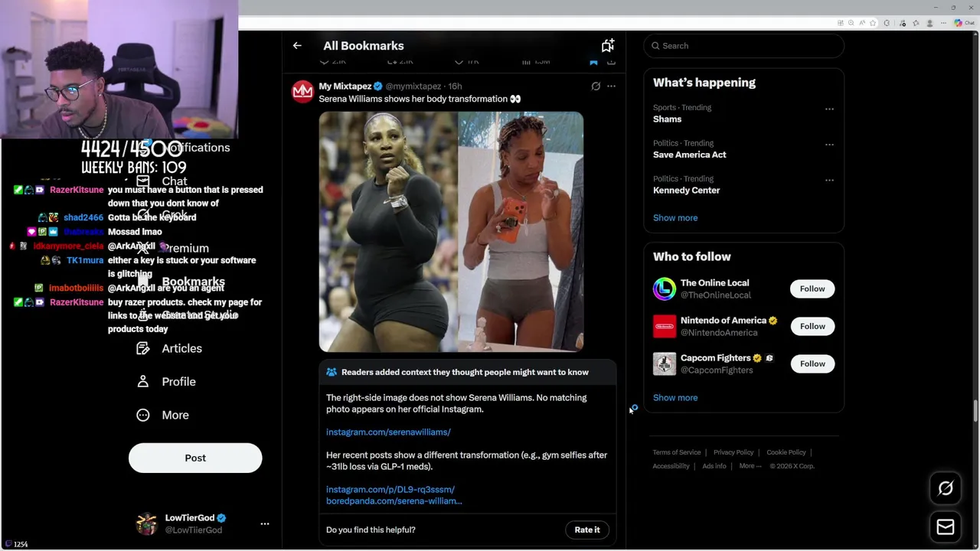
Task: Click the LowTierGod account avatar
Action: [x=146, y=523]
